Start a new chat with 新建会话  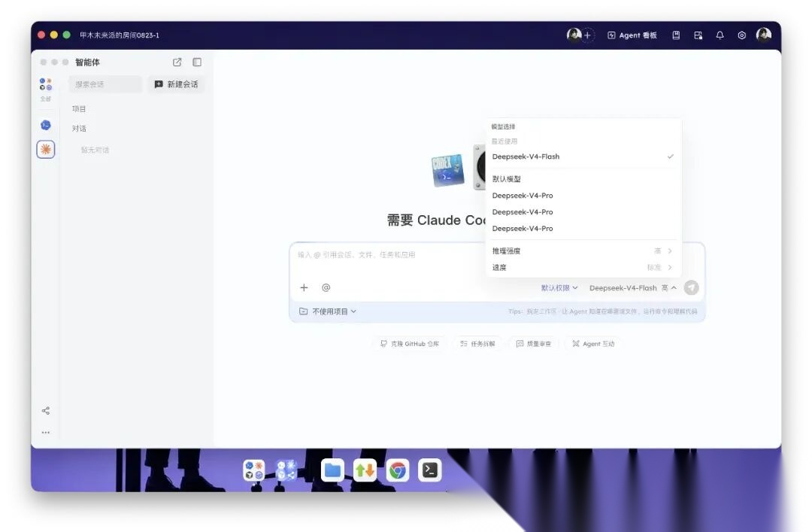(x=177, y=84)
